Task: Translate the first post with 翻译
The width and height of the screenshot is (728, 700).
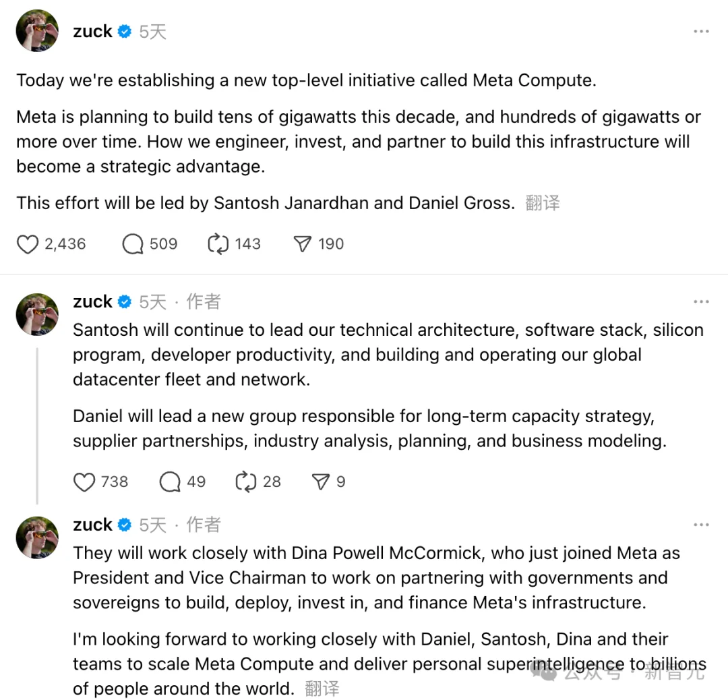Action: 542,203
